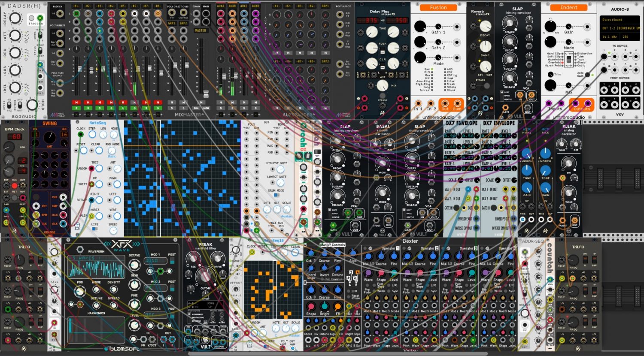Click the XFX Wave OCTAVE knob
The height and width of the screenshot is (356, 644).
click(134, 265)
